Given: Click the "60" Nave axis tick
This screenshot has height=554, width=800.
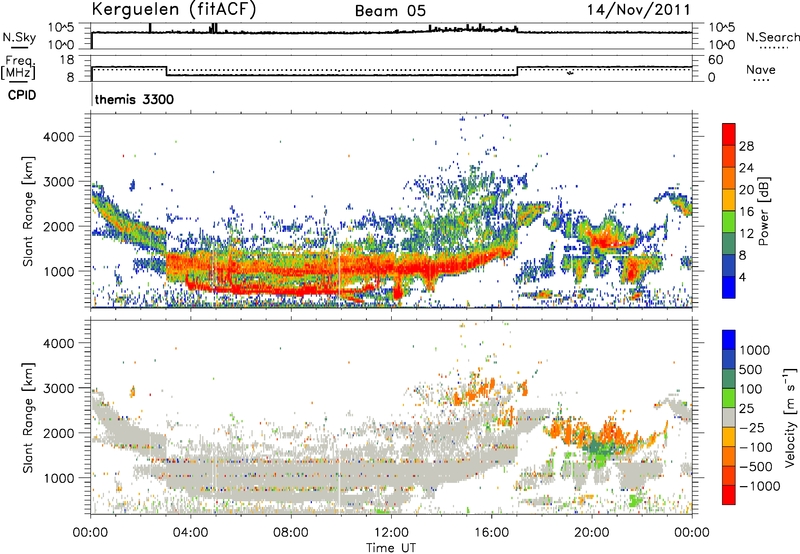Looking at the screenshot, I should click(x=716, y=60).
